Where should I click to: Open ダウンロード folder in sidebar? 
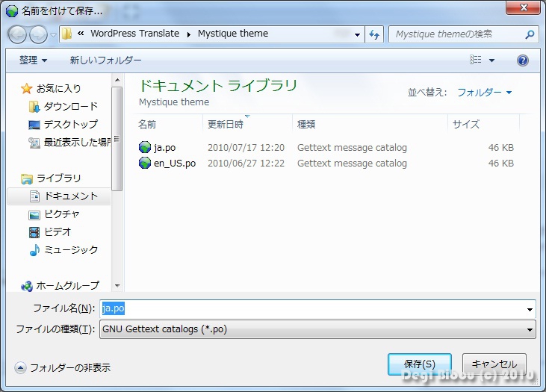coord(71,106)
